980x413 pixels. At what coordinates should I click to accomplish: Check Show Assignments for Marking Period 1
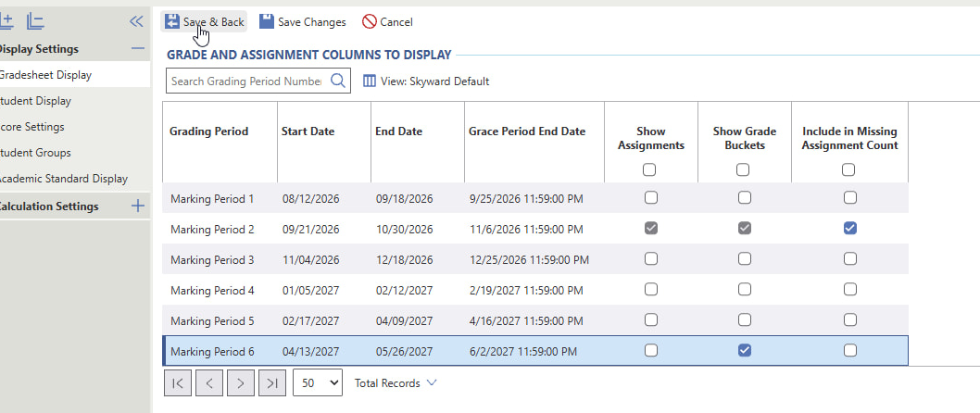coord(650,197)
